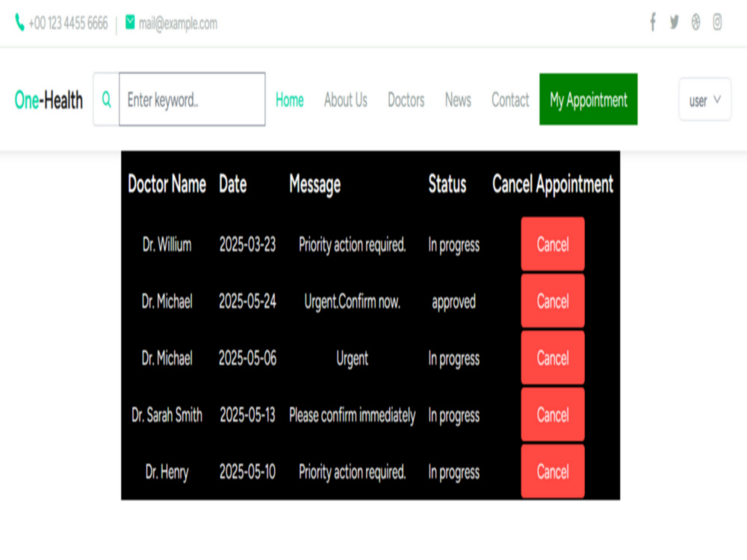747x560 pixels.
Task: Click the date 2025-05-10
Action: tap(247, 472)
